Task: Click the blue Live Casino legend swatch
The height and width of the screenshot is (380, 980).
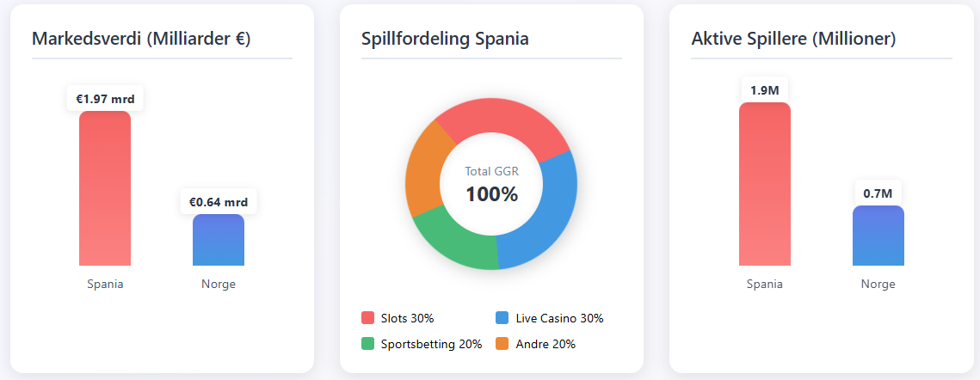Action: point(502,318)
